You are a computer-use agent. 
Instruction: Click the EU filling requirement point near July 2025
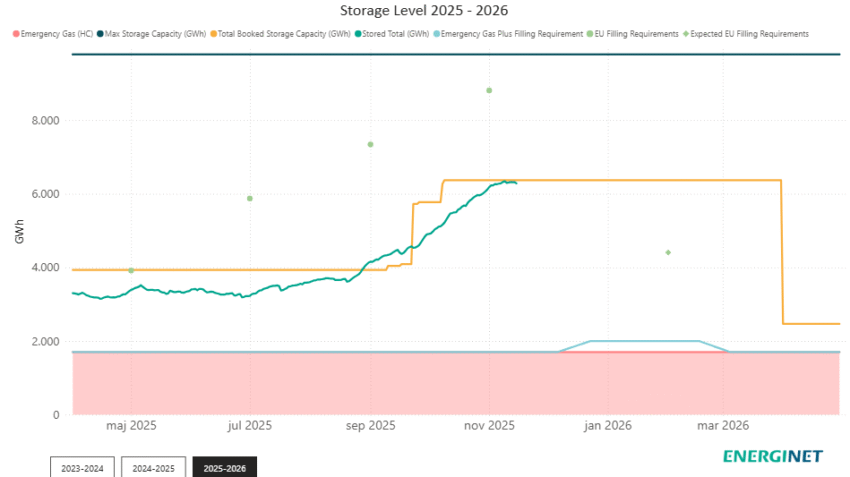pyautogui.click(x=249, y=198)
